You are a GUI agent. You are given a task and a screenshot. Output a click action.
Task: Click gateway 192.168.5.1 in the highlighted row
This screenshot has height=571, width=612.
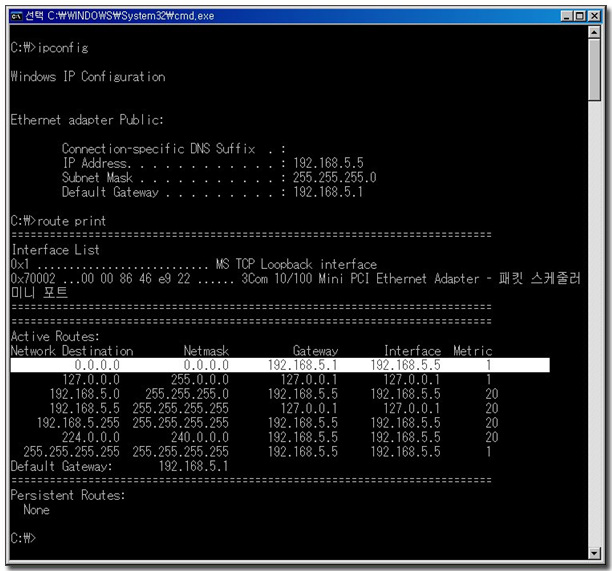pyautogui.click(x=303, y=365)
